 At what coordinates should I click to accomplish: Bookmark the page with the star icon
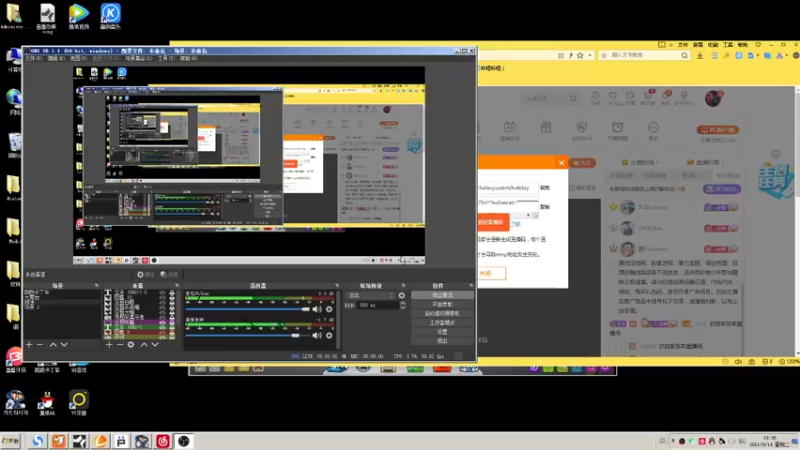click(580, 55)
